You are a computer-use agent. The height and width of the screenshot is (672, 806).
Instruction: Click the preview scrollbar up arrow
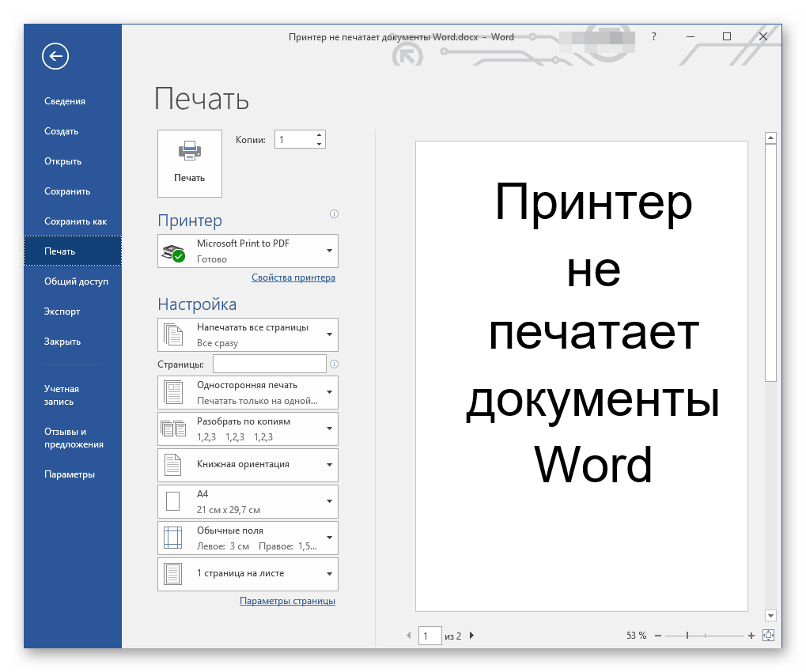[770, 138]
